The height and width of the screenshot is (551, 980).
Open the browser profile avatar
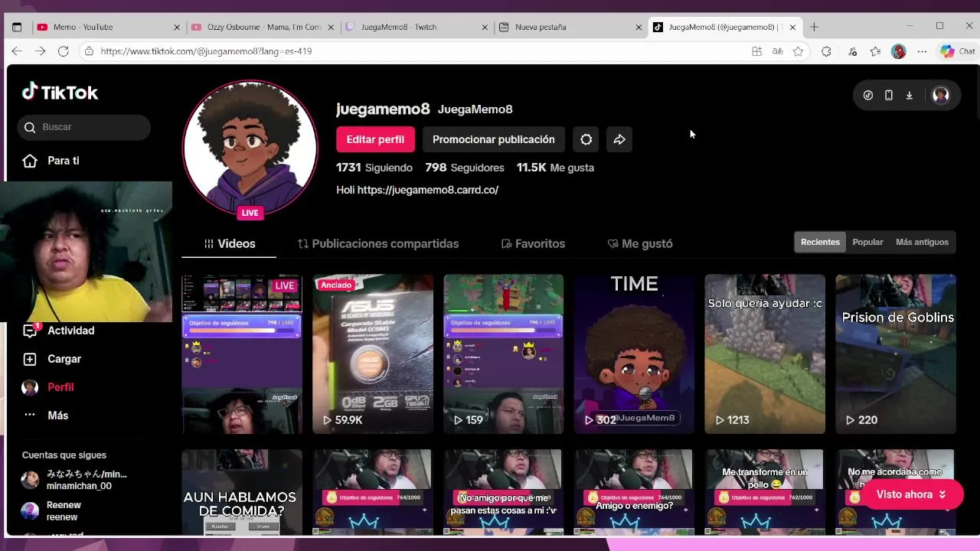(x=899, y=51)
